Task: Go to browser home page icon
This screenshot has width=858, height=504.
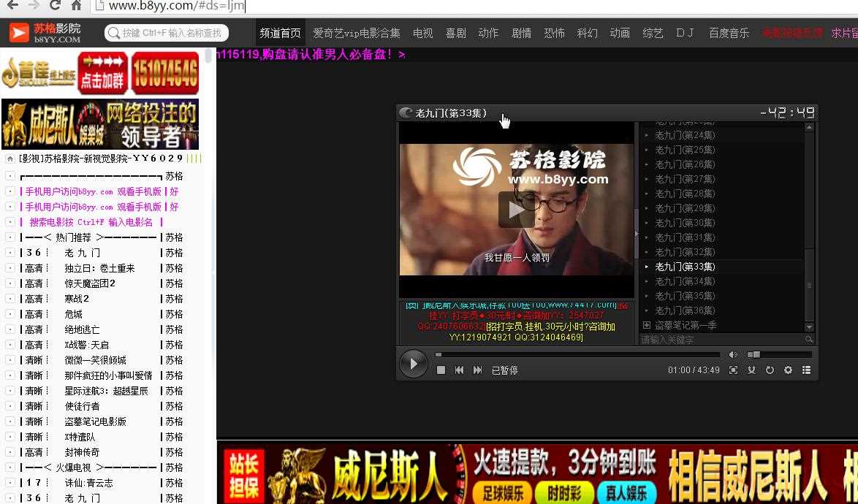Action: pos(77,5)
